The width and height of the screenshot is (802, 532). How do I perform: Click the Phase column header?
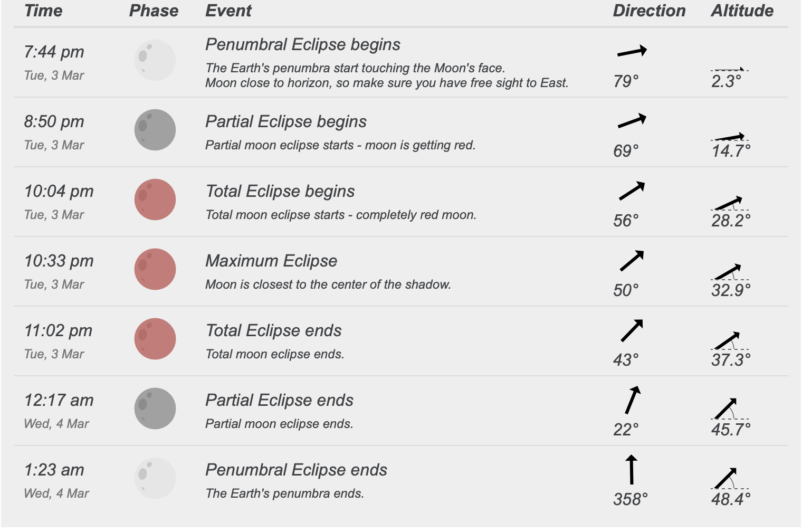(154, 11)
